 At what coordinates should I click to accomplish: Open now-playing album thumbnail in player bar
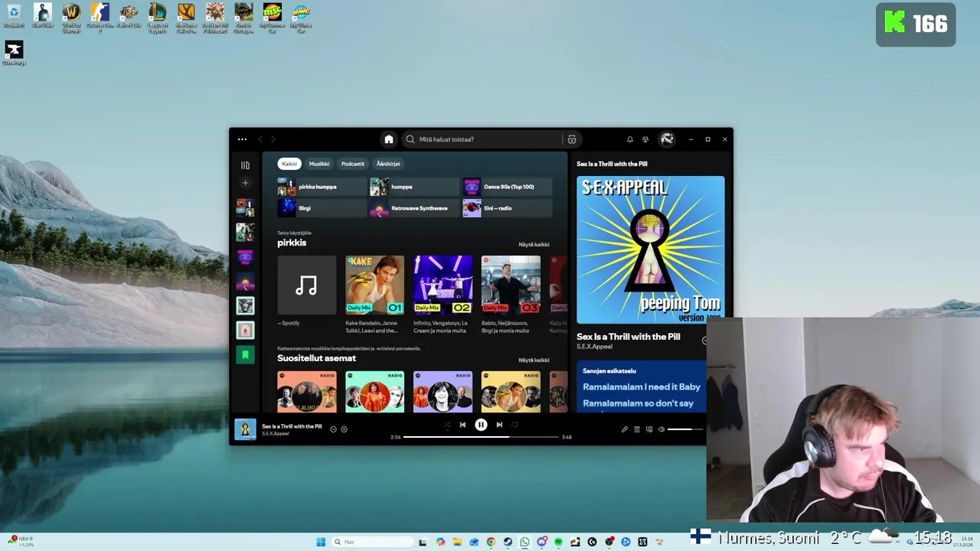coord(245,429)
